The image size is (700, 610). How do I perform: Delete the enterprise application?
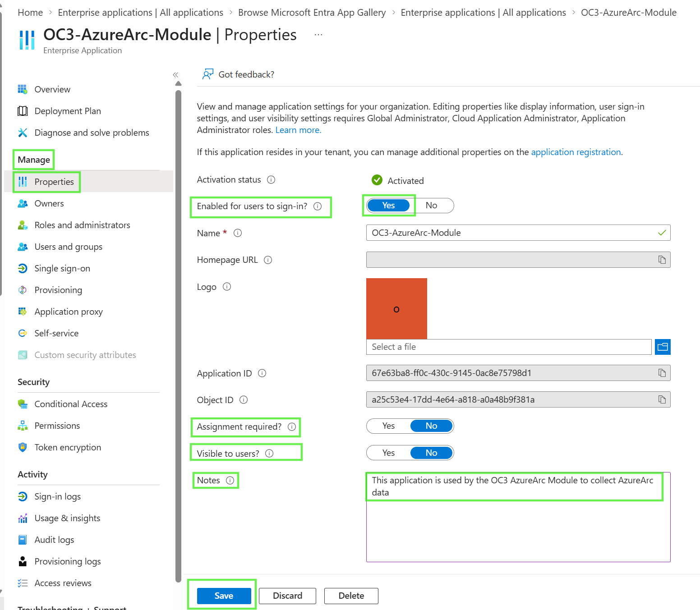pyautogui.click(x=351, y=596)
